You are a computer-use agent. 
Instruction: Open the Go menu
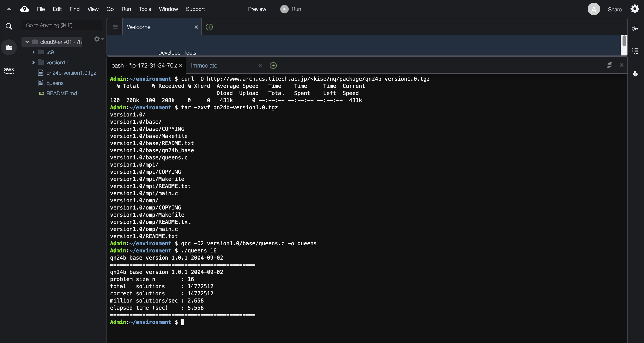click(110, 9)
